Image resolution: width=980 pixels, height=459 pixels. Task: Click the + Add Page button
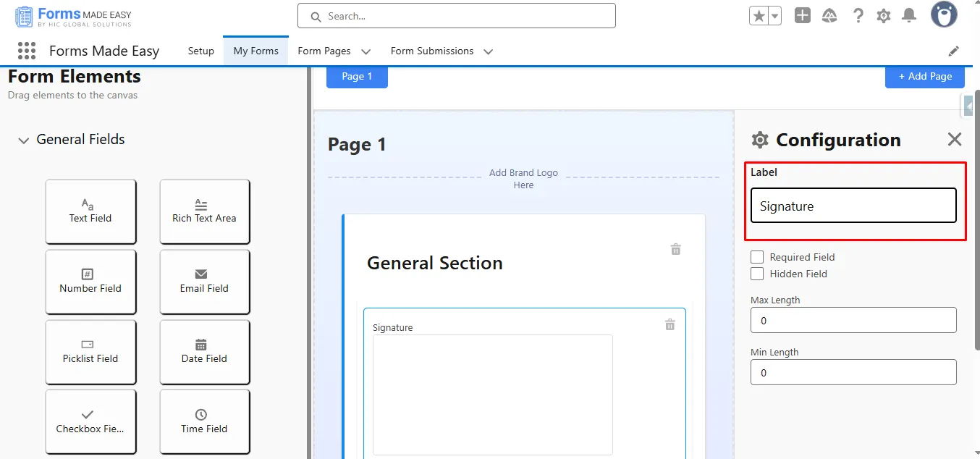tap(924, 76)
